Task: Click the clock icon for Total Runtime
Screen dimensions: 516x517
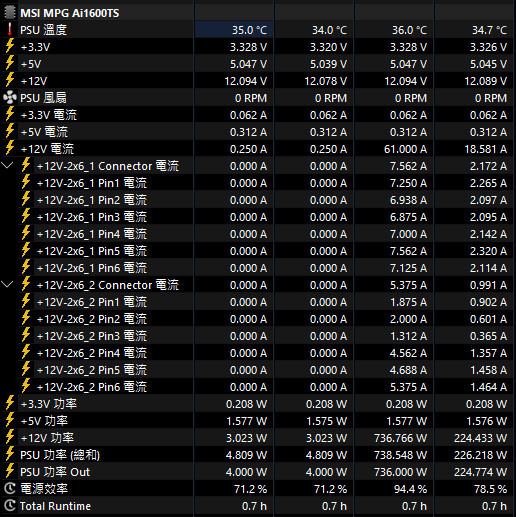Action: point(10,506)
